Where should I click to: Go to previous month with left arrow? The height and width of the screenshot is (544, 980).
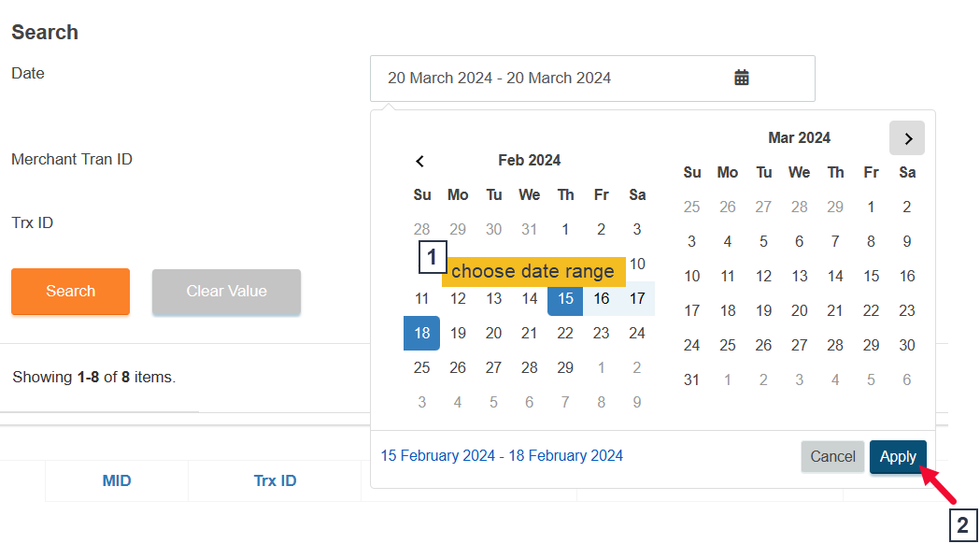click(420, 161)
